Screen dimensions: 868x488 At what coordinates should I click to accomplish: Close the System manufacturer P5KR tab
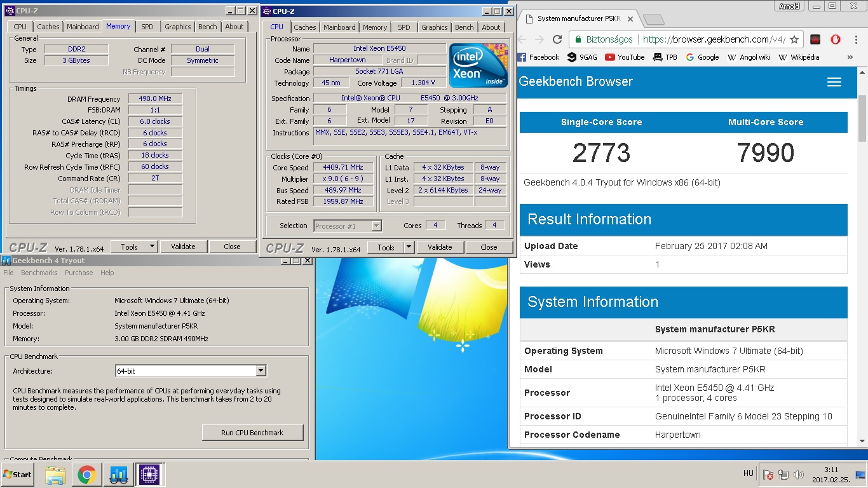coord(630,18)
